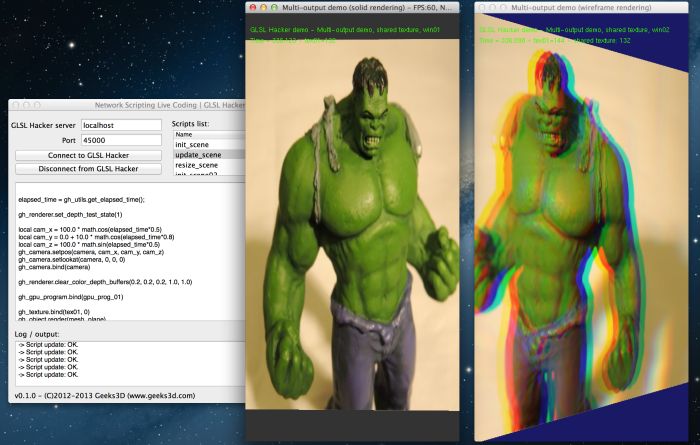The width and height of the screenshot is (700, 445).
Task: Click Disconnect from GLSL Hacker button
Action: click(88, 169)
